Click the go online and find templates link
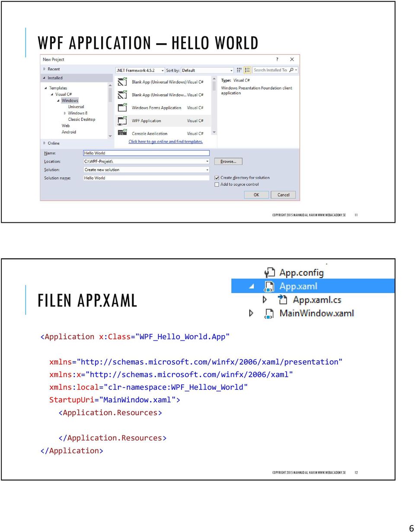415x532 pixels. pos(166,141)
